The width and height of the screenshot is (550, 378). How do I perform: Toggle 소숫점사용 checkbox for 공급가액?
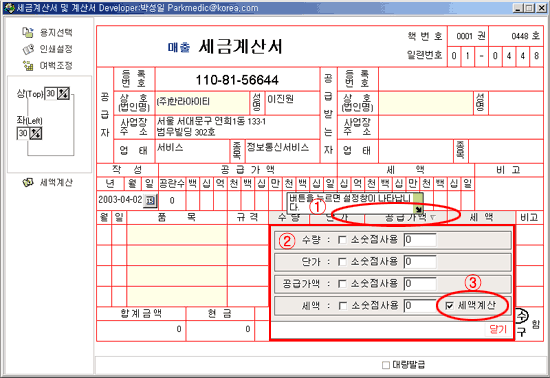pos(342,284)
